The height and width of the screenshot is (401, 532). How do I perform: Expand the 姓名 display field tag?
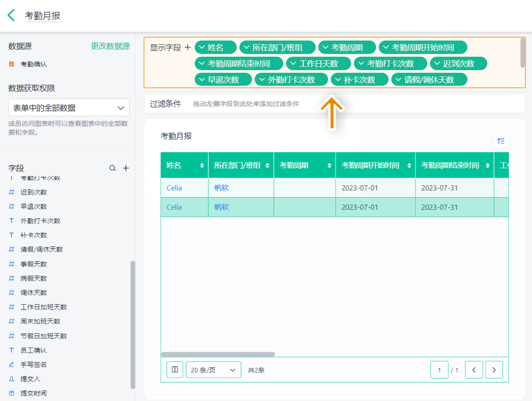point(202,47)
